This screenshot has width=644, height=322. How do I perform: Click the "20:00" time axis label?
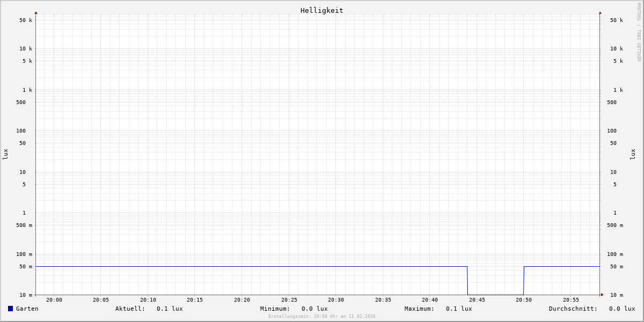tap(54, 300)
